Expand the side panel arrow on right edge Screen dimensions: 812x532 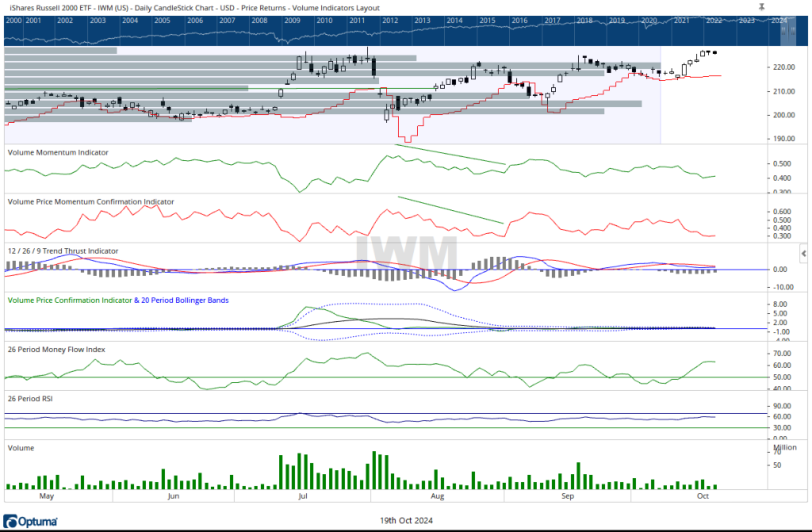point(805,253)
